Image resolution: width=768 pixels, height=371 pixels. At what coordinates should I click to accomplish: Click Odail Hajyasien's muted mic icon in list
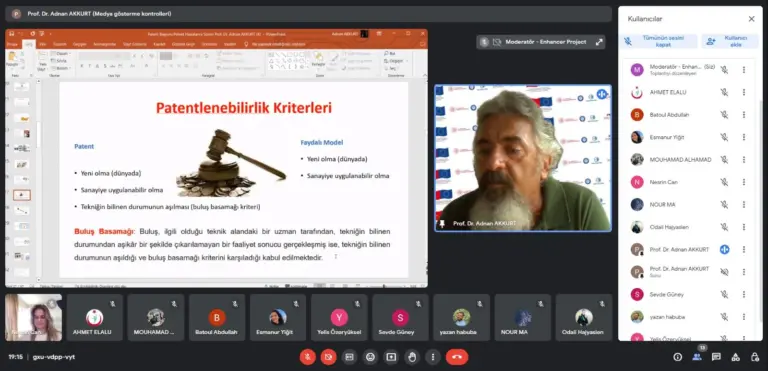click(x=724, y=227)
